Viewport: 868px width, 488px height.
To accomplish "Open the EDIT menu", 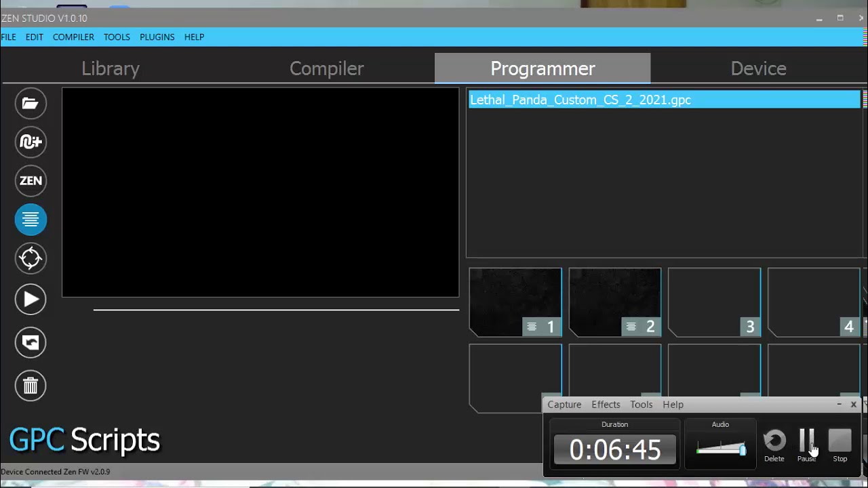I will [35, 37].
